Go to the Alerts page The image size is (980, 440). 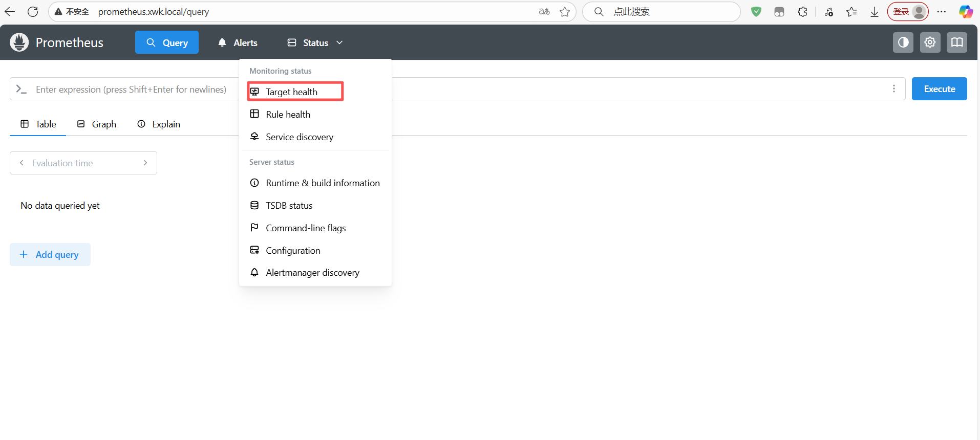coord(238,42)
